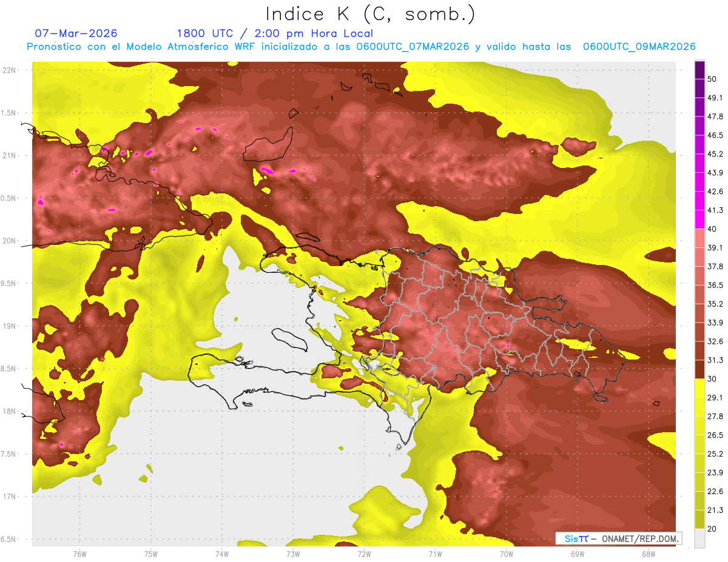The width and height of the screenshot is (728, 562).
Task: Click the legend value 40
Action: (712, 229)
